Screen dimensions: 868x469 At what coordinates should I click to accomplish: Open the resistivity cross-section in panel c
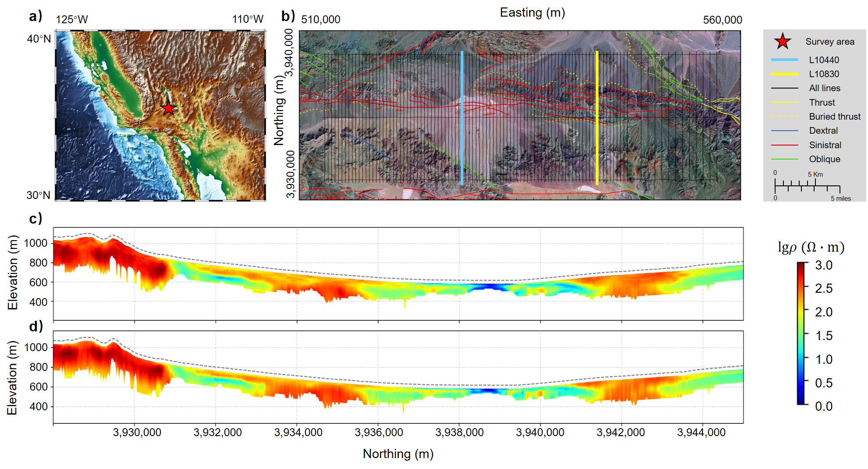(398, 274)
